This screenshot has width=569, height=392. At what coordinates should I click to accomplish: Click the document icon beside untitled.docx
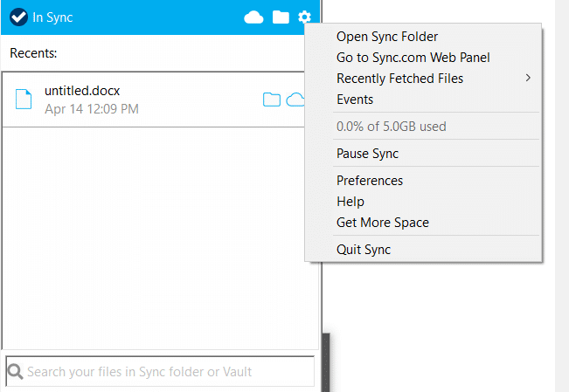[24, 99]
